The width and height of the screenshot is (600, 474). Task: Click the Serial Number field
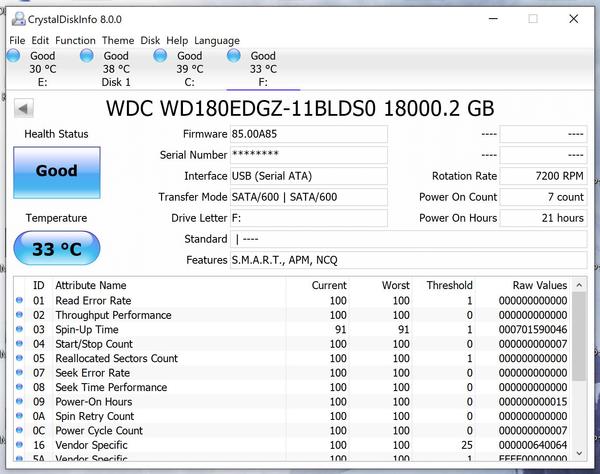pos(308,155)
